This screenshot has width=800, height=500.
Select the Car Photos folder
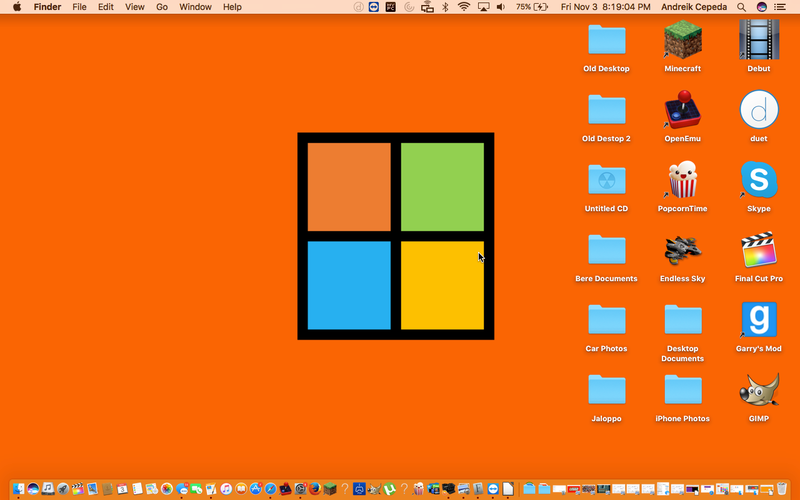coord(607,319)
